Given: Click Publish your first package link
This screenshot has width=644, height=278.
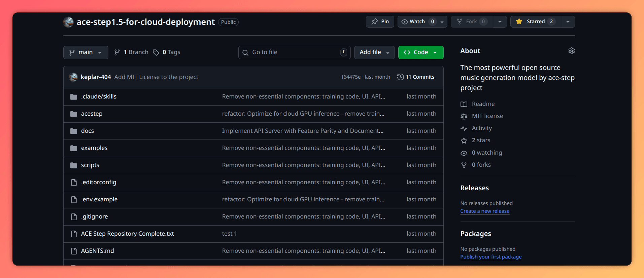Looking at the screenshot, I should (491, 257).
